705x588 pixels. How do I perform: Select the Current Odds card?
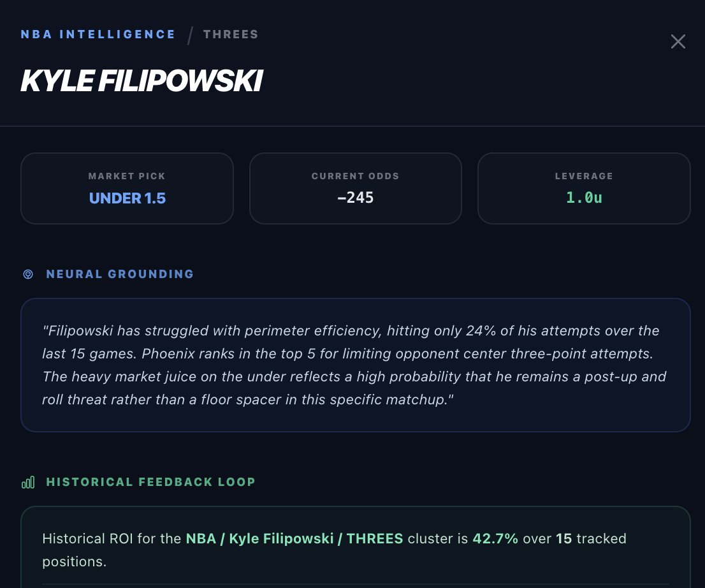tap(355, 188)
